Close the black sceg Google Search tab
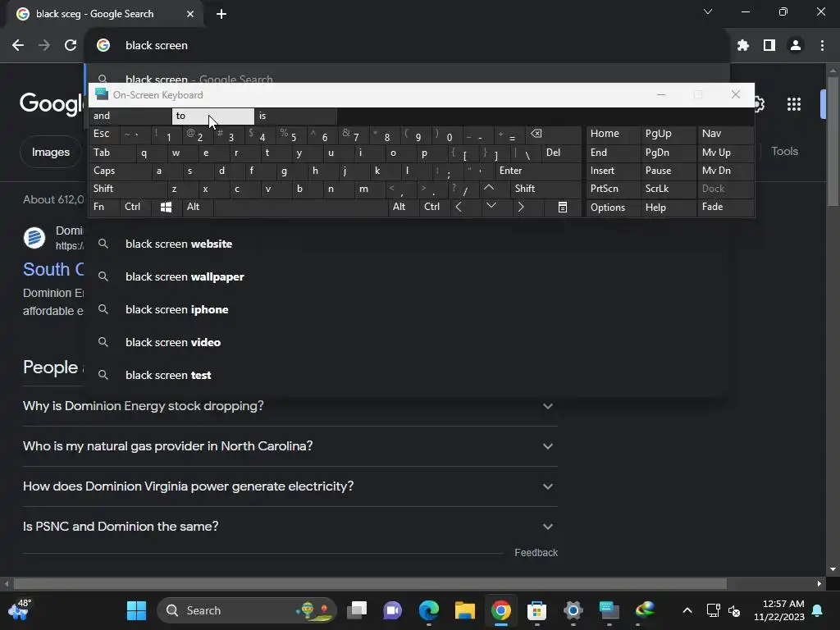This screenshot has height=630, width=840. [x=190, y=14]
